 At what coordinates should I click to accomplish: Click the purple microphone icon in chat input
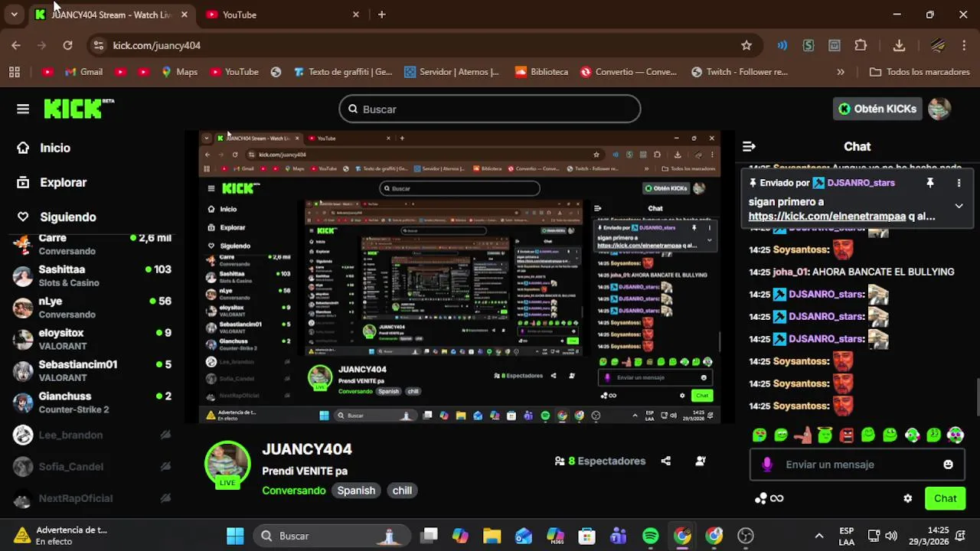[x=767, y=465]
